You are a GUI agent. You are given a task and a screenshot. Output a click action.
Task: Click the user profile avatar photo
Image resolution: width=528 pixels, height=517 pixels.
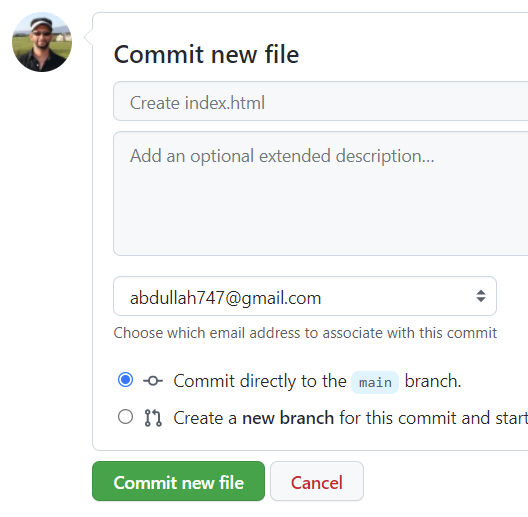pyautogui.click(x=42, y=42)
